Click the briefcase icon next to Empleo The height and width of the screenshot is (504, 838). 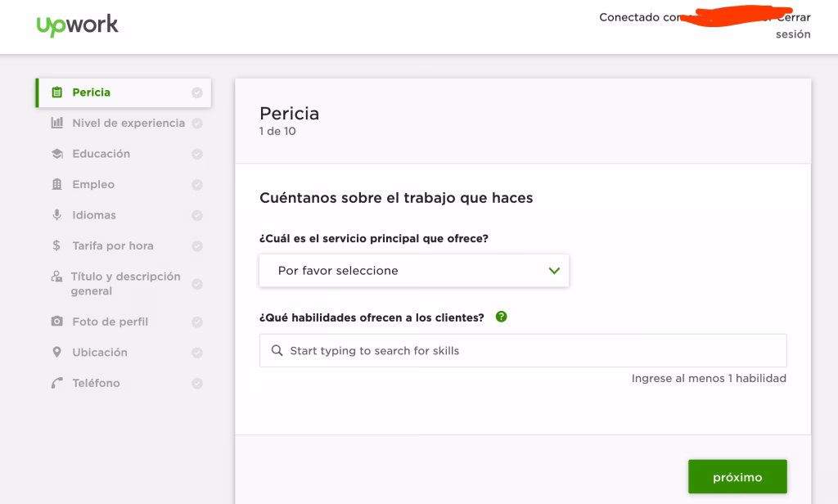(x=56, y=184)
